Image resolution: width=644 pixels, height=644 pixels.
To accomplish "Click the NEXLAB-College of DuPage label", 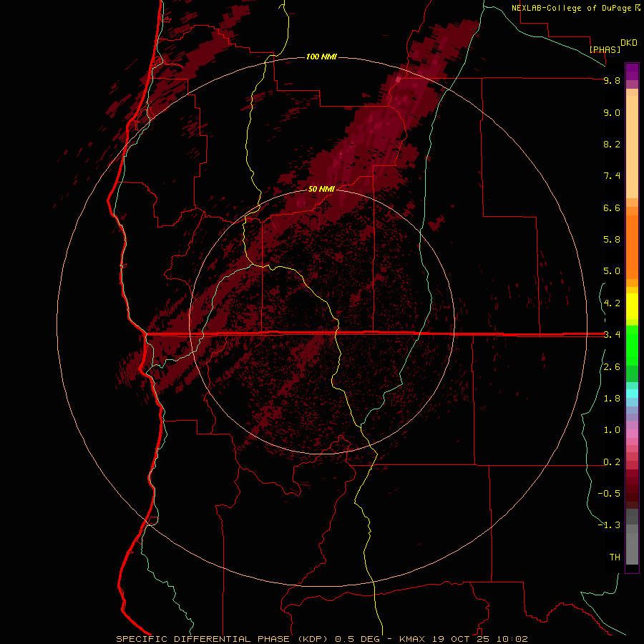I will (571, 8).
